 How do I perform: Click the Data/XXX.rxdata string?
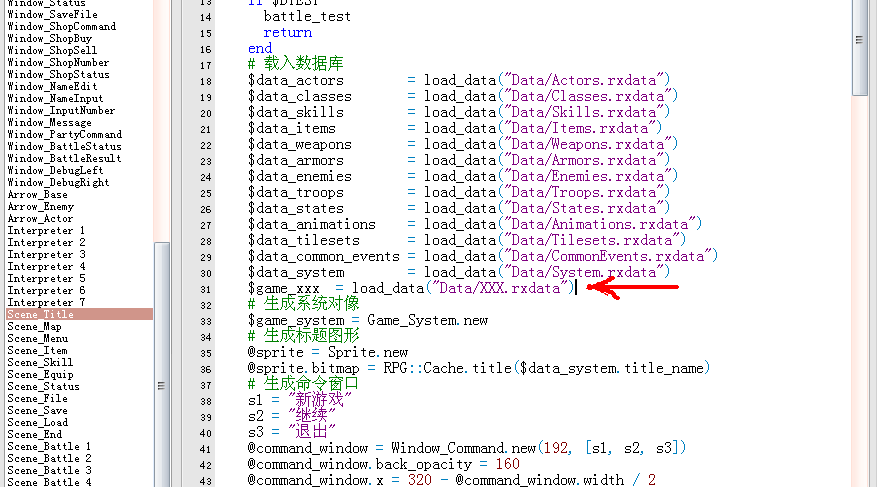[499, 289]
